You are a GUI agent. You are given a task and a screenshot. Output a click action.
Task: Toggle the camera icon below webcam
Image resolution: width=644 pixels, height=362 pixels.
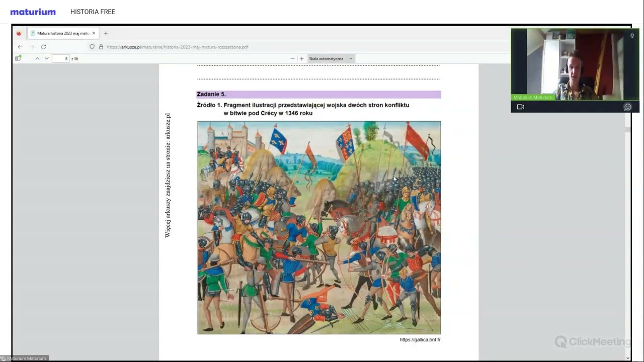[x=521, y=107]
